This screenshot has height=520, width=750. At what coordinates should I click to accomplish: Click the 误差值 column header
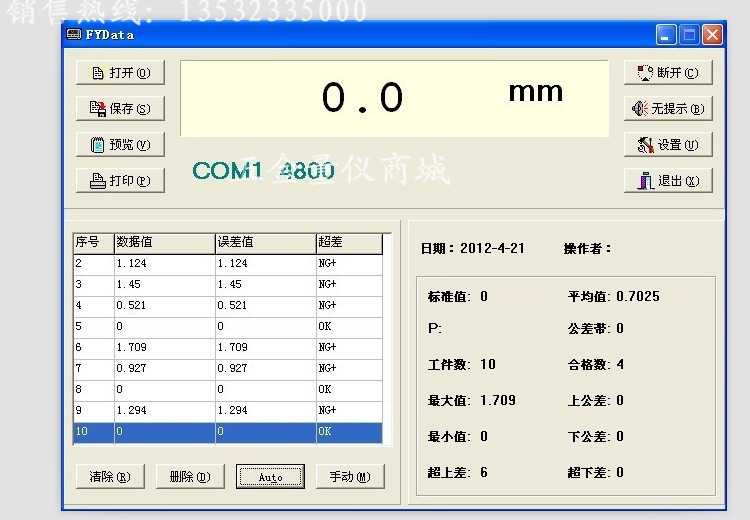click(x=266, y=243)
